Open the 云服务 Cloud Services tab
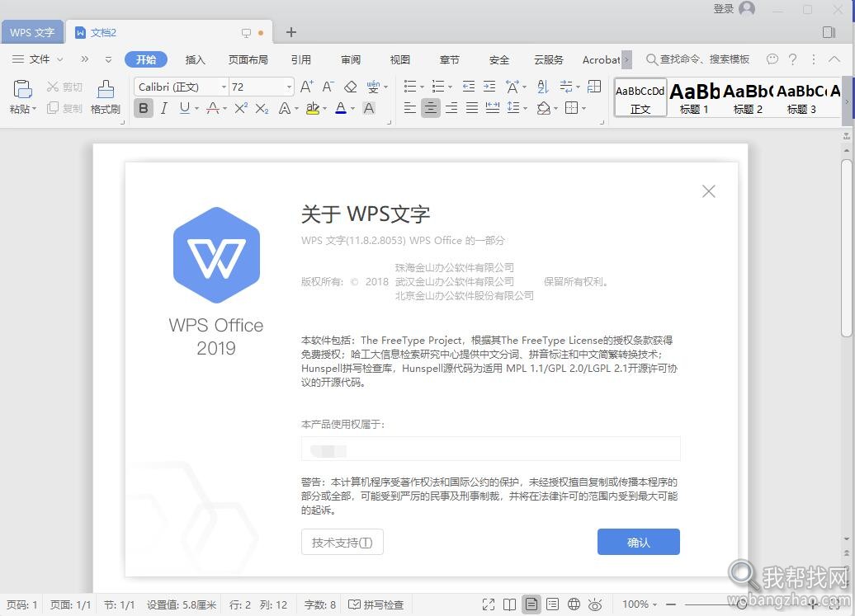 tap(549, 59)
